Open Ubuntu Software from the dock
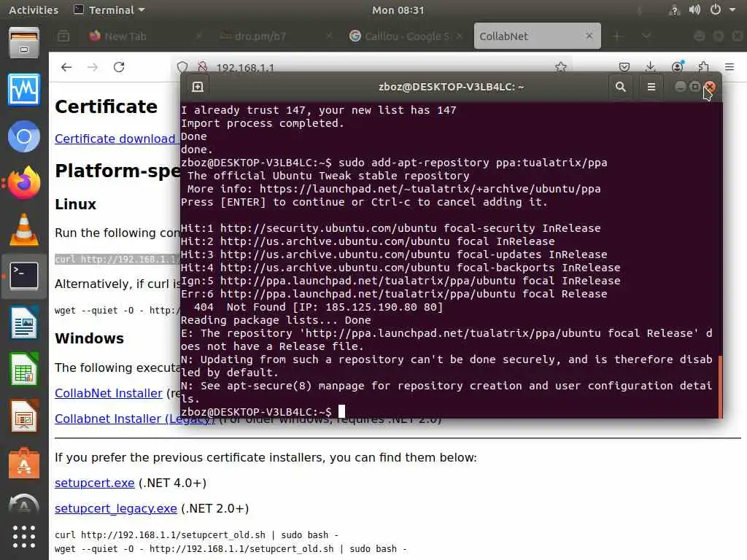Viewport: 747px width, 560px height. click(24, 462)
